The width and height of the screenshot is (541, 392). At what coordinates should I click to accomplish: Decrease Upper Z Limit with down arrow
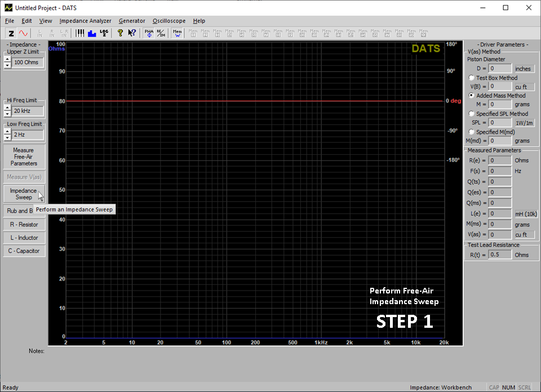point(7,65)
